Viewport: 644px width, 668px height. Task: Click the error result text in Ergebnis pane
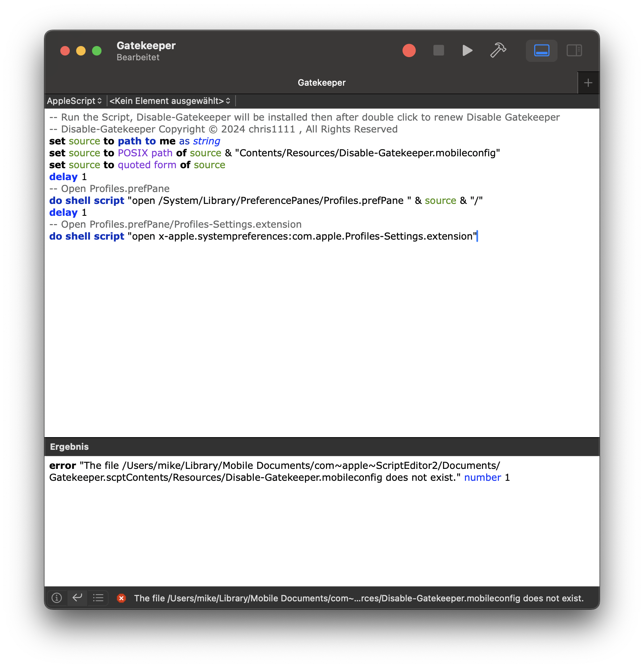(x=279, y=471)
